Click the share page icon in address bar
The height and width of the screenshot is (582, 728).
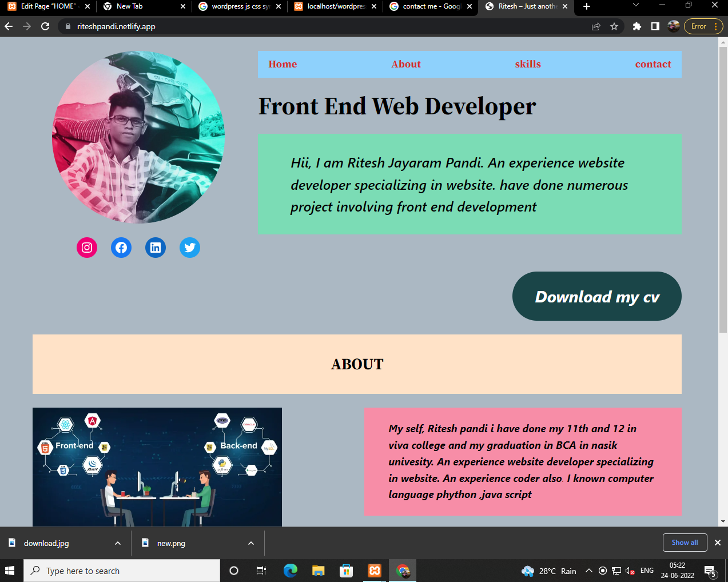596,26
